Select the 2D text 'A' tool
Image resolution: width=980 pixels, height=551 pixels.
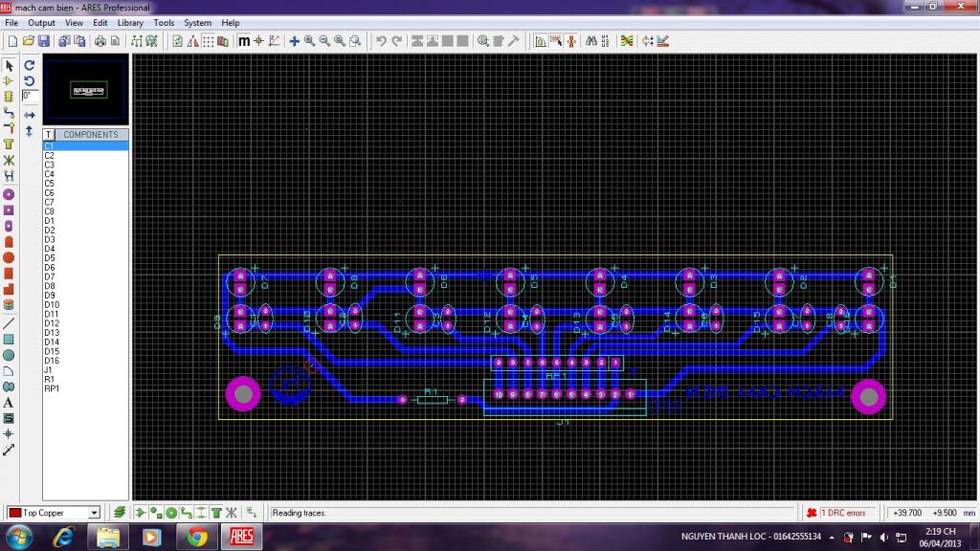tap(9, 403)
